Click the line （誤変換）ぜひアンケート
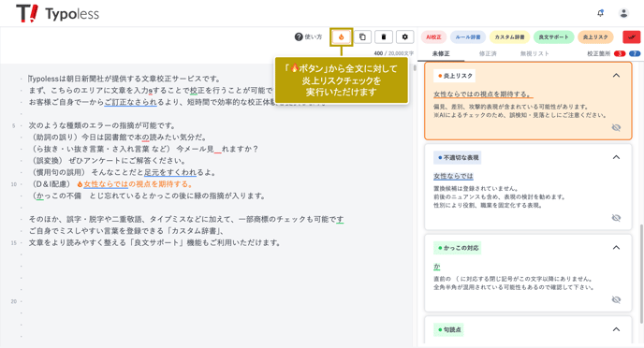Viewport: 644px width, 348px height. click(110, 161)
